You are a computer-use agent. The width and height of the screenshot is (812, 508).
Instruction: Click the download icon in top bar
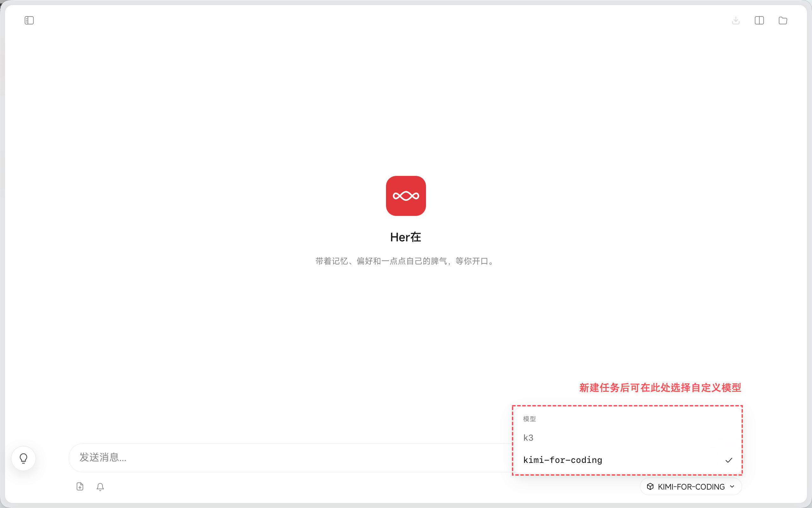point(736,21)
